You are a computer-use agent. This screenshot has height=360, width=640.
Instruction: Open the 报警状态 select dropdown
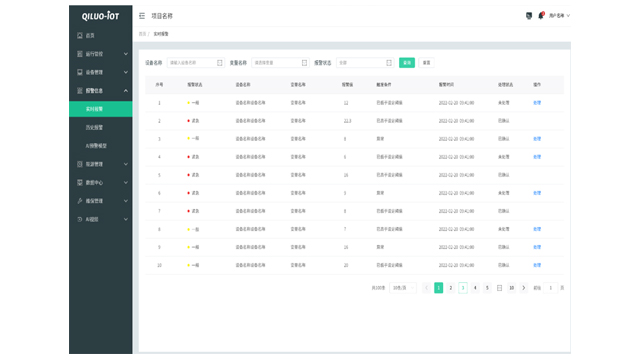tap(365, 63)
